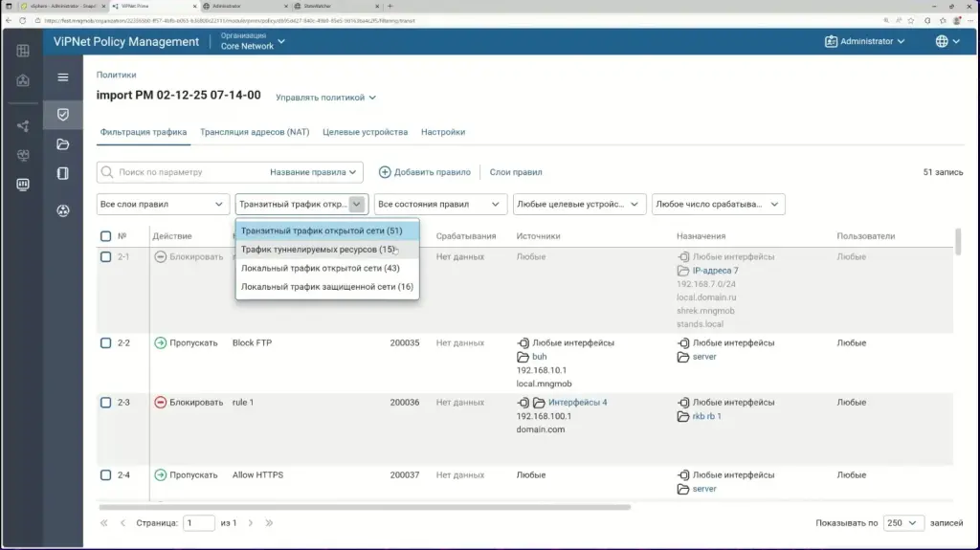Open Управлять политикой dropdown
Viewport: 980px width, 550px height.
point(325,98)
